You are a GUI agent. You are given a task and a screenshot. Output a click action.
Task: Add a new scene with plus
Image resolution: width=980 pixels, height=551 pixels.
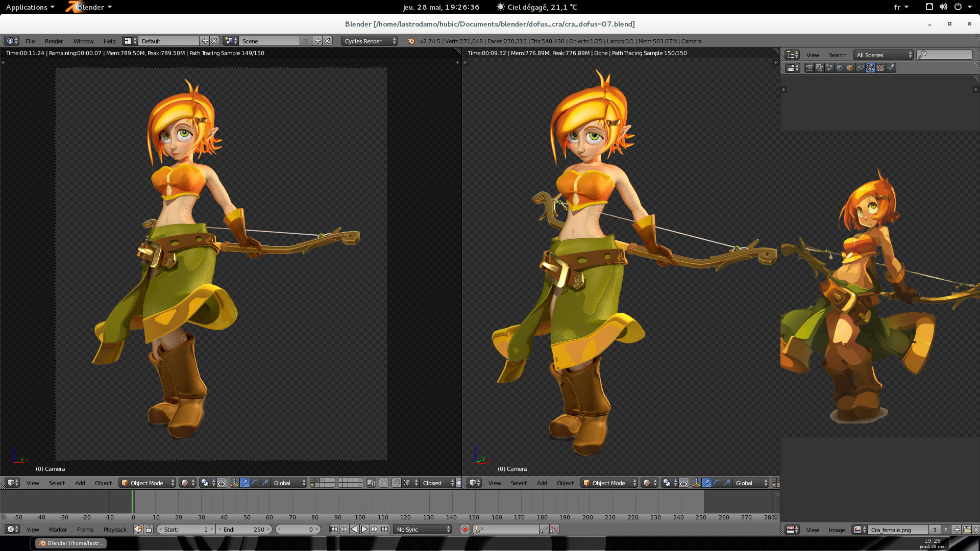click(x=317, y=41)
